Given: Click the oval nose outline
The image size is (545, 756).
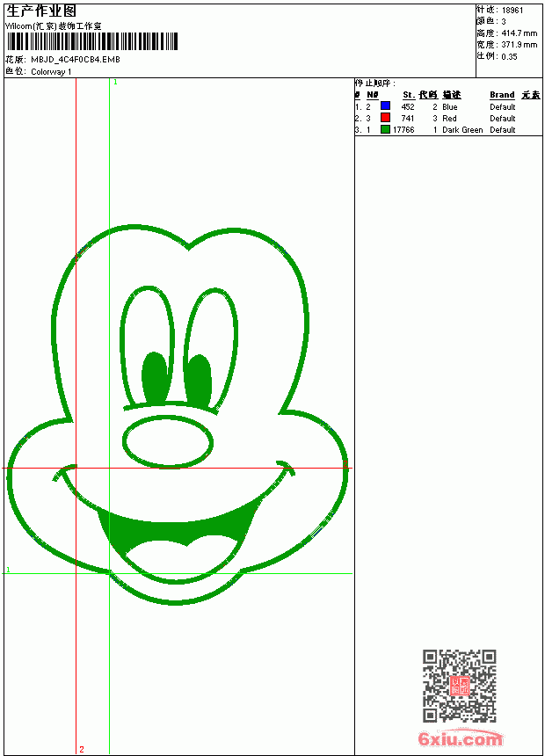Looking at the screenshot, I should (168, 441).
